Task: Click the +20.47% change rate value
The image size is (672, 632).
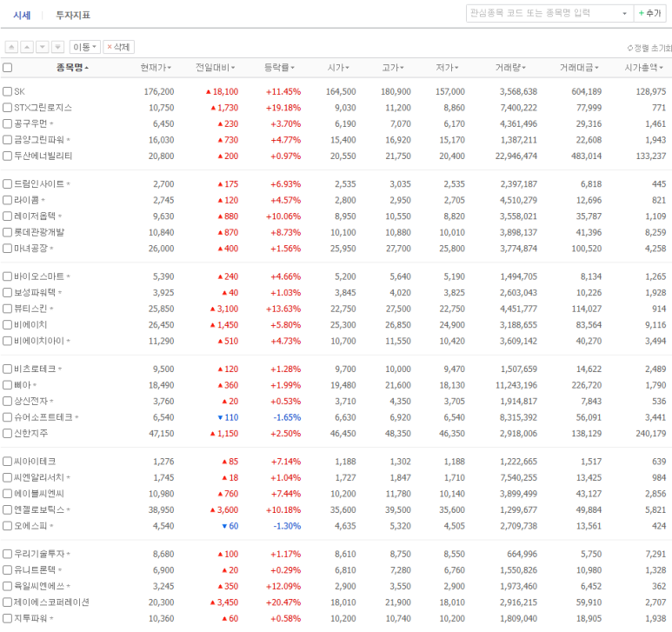Action: (283, 602)
